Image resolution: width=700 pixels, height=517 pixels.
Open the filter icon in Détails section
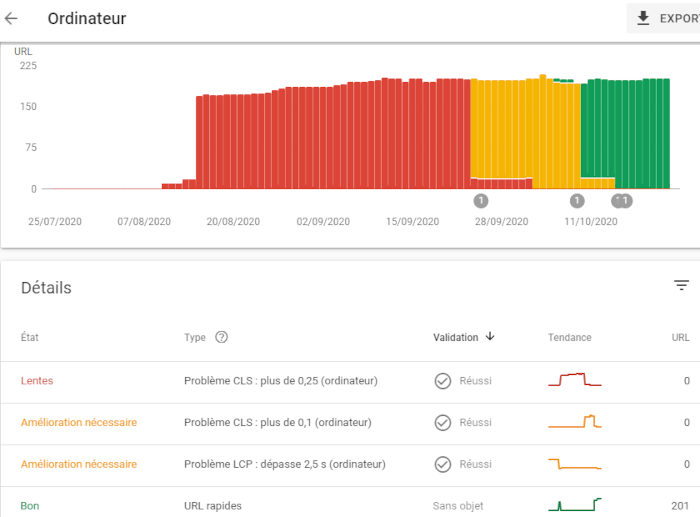pyautogui.click(x=681, y=286)
